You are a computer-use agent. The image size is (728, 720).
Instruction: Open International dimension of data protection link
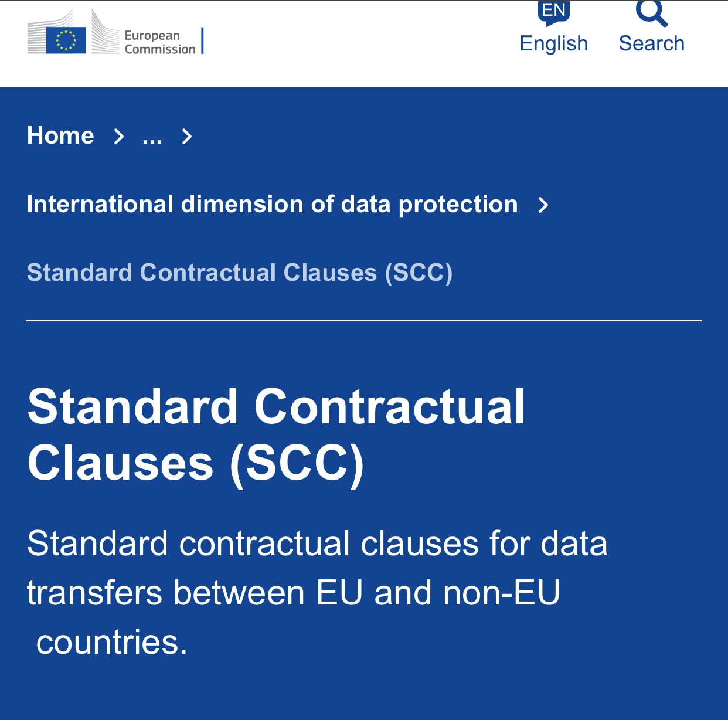(273, 204)
